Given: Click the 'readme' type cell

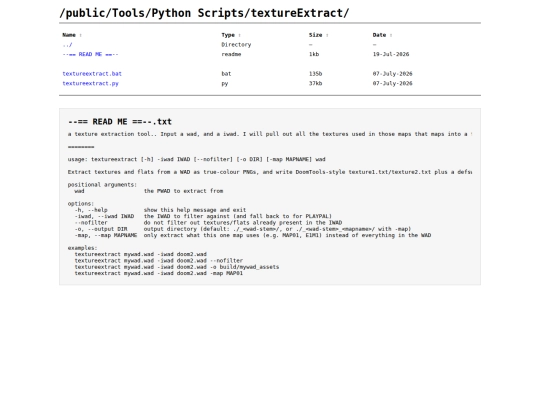Looking at the screenshot, I should pos(231,54).
